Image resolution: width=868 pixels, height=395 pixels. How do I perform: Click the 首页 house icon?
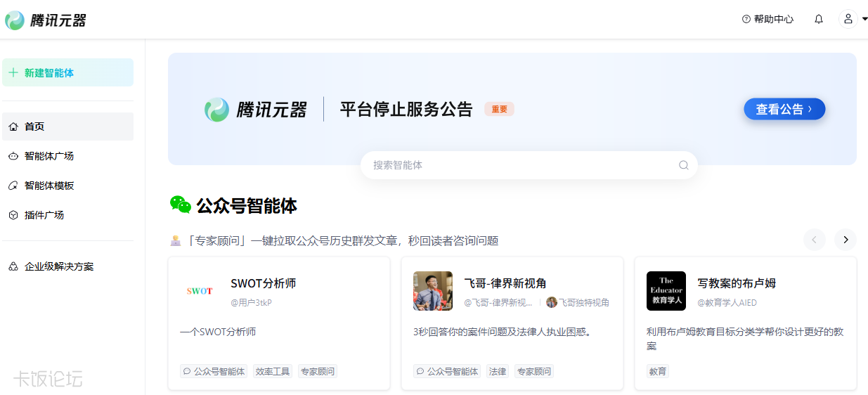coord(13,127)
